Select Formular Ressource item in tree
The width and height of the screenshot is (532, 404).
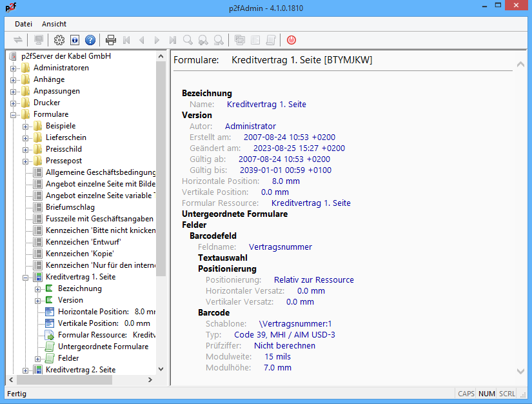pos(92,335)
